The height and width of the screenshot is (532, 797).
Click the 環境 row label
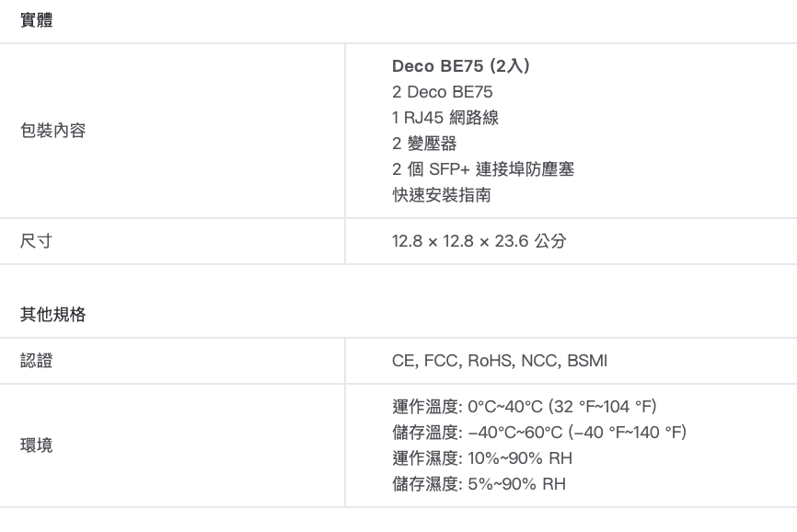pos(37,445)
